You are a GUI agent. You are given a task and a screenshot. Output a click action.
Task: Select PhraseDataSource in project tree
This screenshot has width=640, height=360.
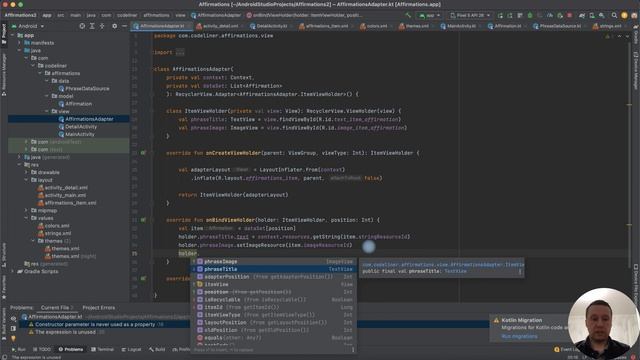click(87, 89)
